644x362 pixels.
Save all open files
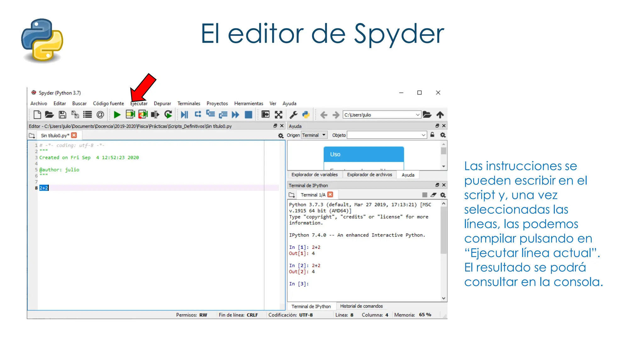(x=75, y=115)
